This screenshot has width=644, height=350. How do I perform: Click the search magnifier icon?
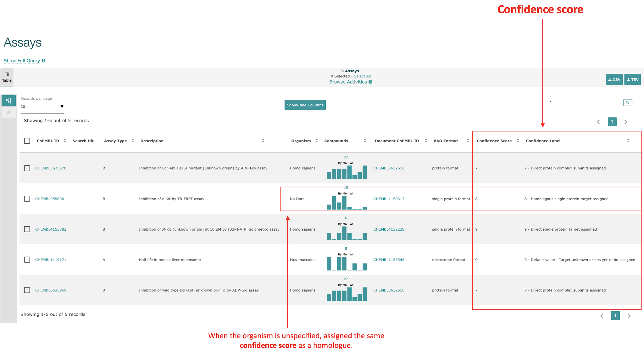pos(628,103)
